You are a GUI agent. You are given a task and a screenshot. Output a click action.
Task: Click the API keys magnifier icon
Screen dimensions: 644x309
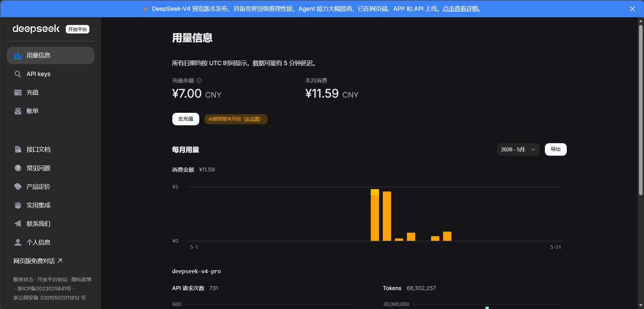[18, 74]
